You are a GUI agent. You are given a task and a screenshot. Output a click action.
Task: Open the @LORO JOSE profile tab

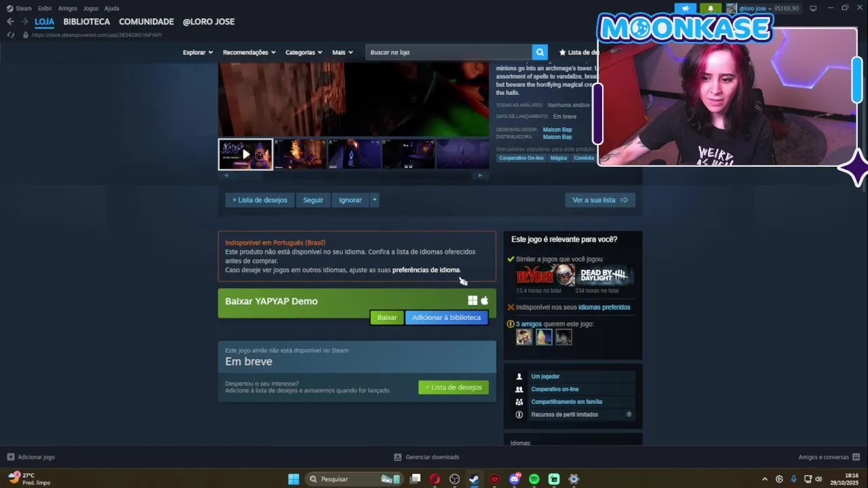[x=209, y=22]
